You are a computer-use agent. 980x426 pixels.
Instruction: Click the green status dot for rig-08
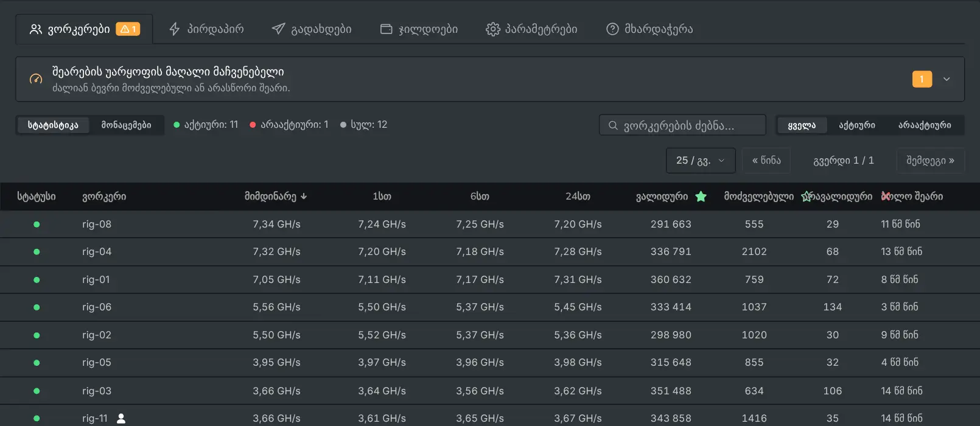pos(37,225)
